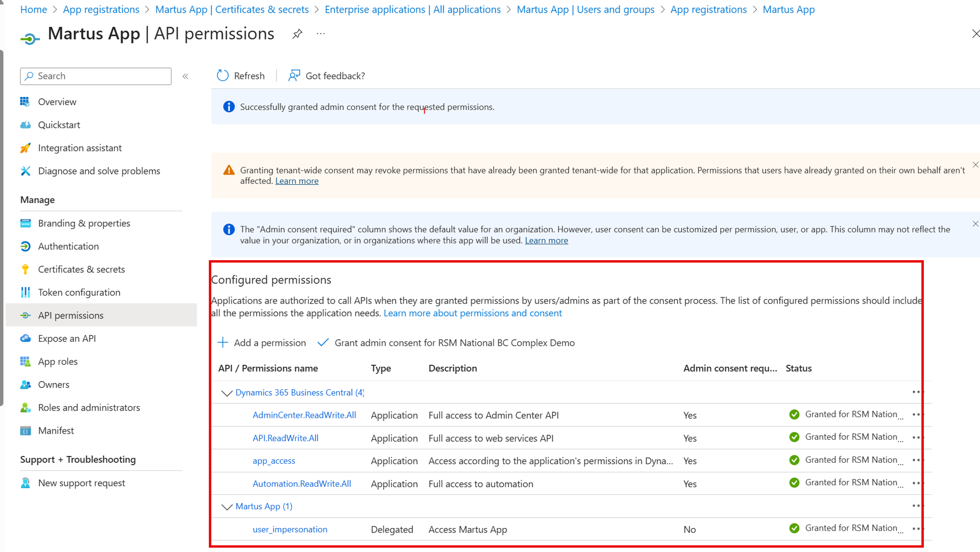Open the ellipsis menu for the Dynamics 365 Business Central group
Screen dimensions: 980x552
pyautogui.click(x=916, y=392)
